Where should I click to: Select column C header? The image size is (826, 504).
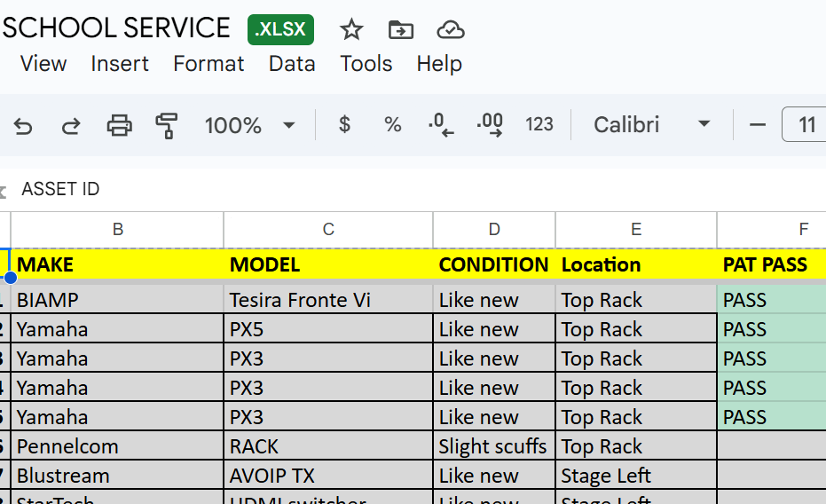click(x=328, y=230)
